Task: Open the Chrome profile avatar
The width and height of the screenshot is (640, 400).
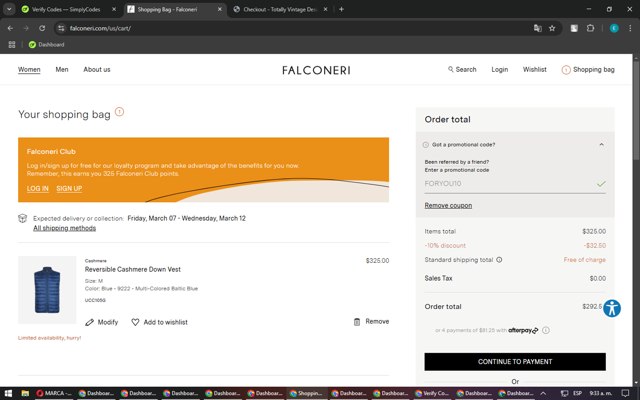Action: tap(614, 28)
